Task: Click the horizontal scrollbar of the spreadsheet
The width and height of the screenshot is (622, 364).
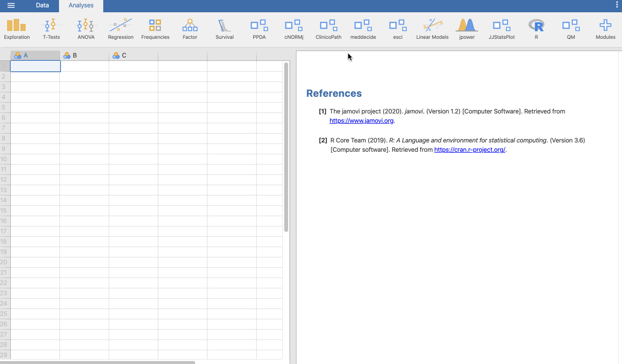Action: [97, 363]
